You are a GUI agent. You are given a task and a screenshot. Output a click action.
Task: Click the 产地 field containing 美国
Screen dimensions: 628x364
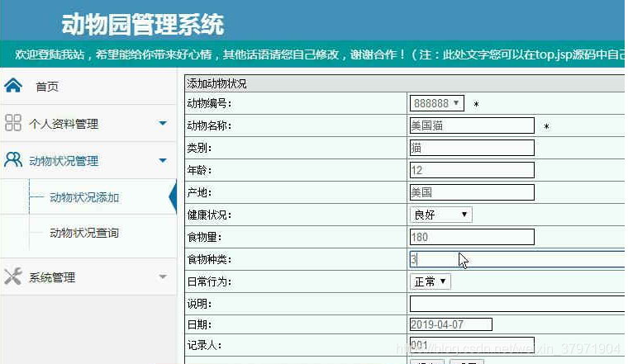pyautogui.click(x=472, y=192)
